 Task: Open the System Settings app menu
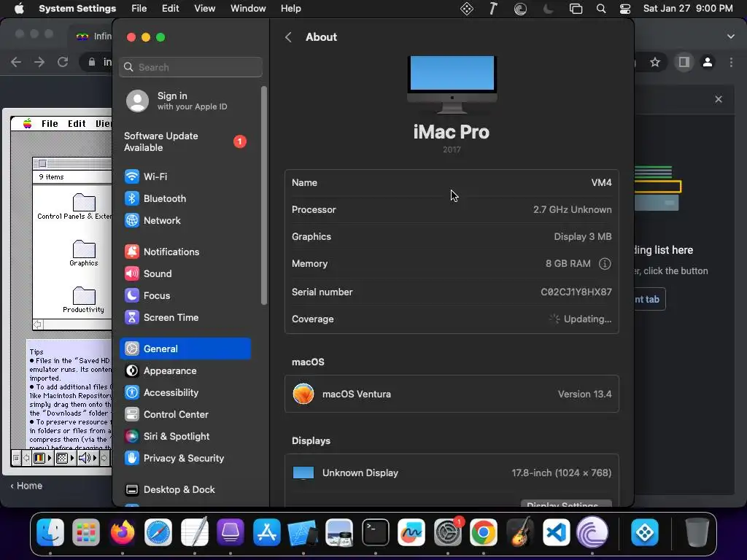tap(77, 9)
